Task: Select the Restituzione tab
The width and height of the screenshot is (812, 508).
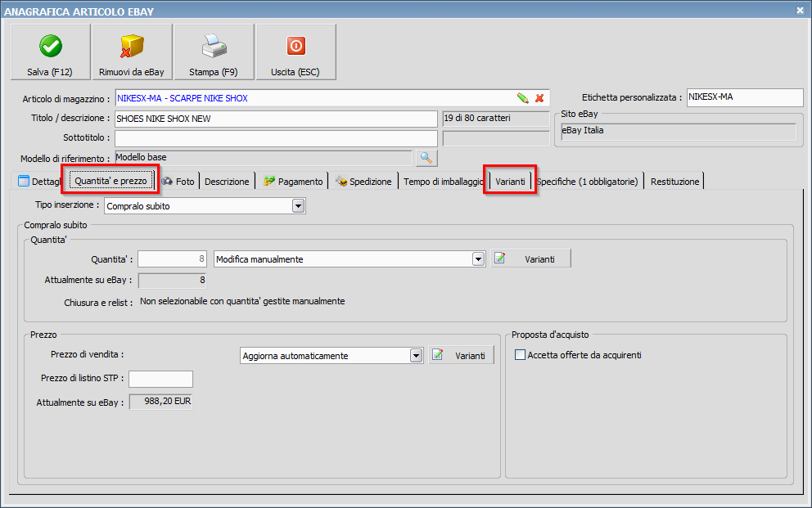Action: point(674,182)
